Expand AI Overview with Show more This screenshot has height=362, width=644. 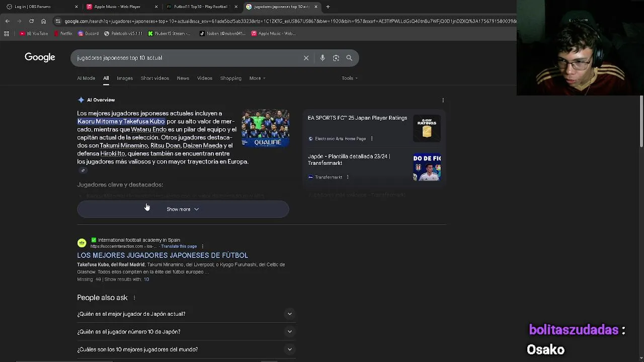[183, 209]
